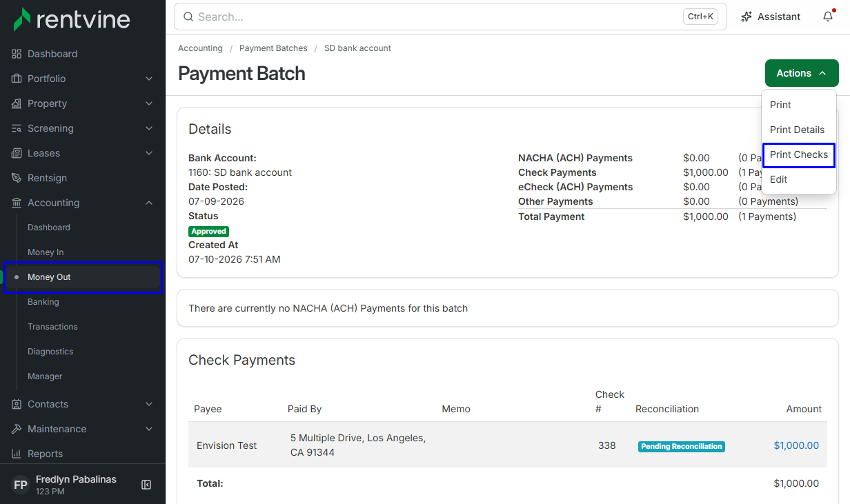This screenshot has width=850, height=504.
Task: Click the Amount column header
Action: [804, 409]
